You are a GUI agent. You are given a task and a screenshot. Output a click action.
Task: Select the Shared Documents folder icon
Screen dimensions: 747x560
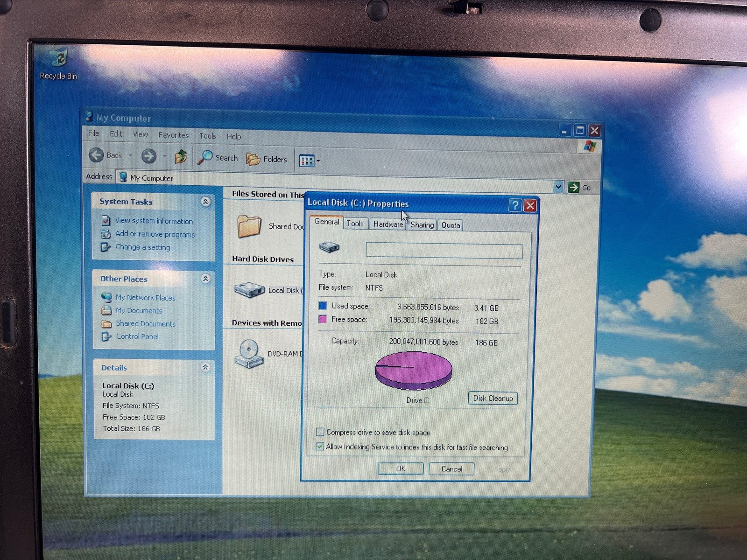[x=249, y=226]
